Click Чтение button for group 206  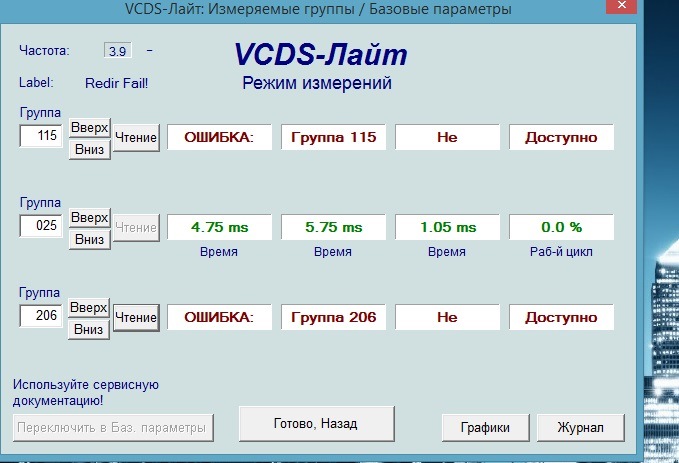point(136,317)
